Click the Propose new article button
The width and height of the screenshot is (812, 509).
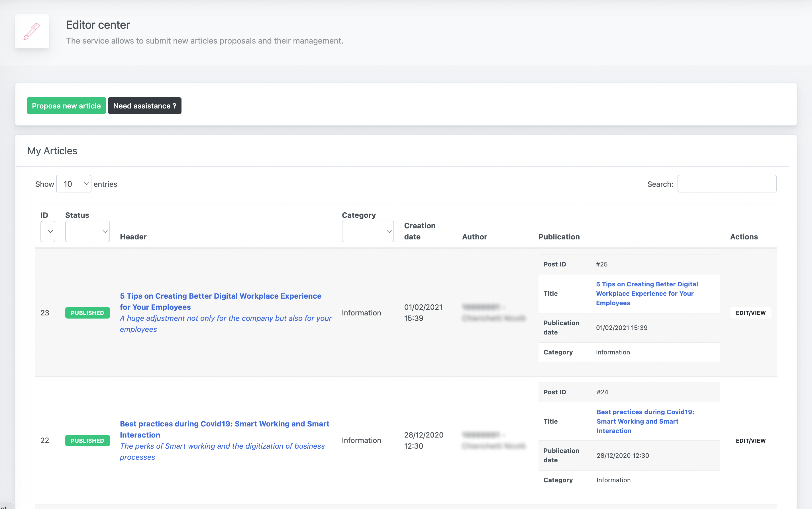(x=66, y=106)
